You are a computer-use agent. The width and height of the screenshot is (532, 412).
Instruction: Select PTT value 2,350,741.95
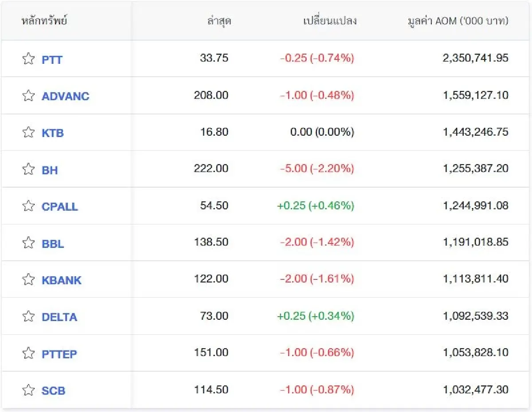coord(476,58)
